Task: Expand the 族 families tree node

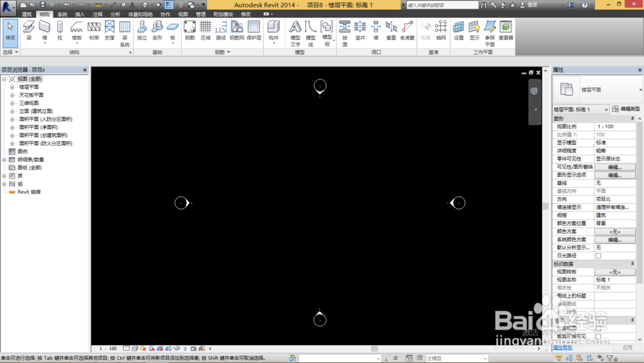Action: click(x=5, y=175)
